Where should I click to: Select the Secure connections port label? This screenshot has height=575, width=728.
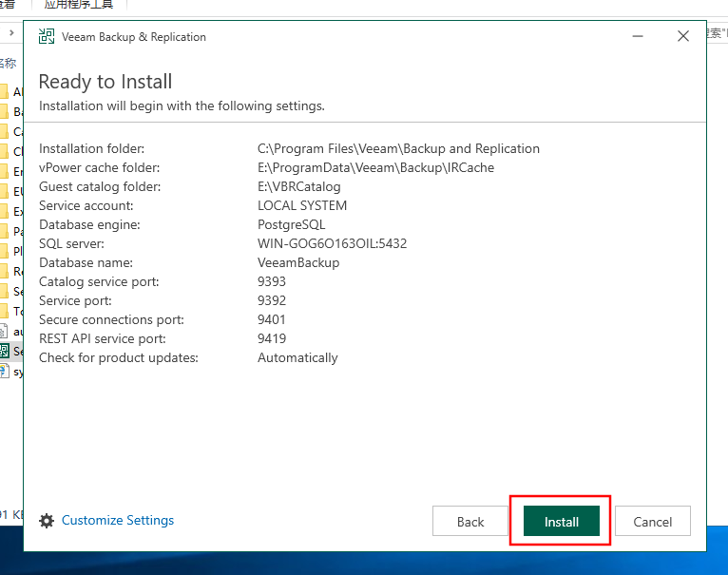click(111, 320)
